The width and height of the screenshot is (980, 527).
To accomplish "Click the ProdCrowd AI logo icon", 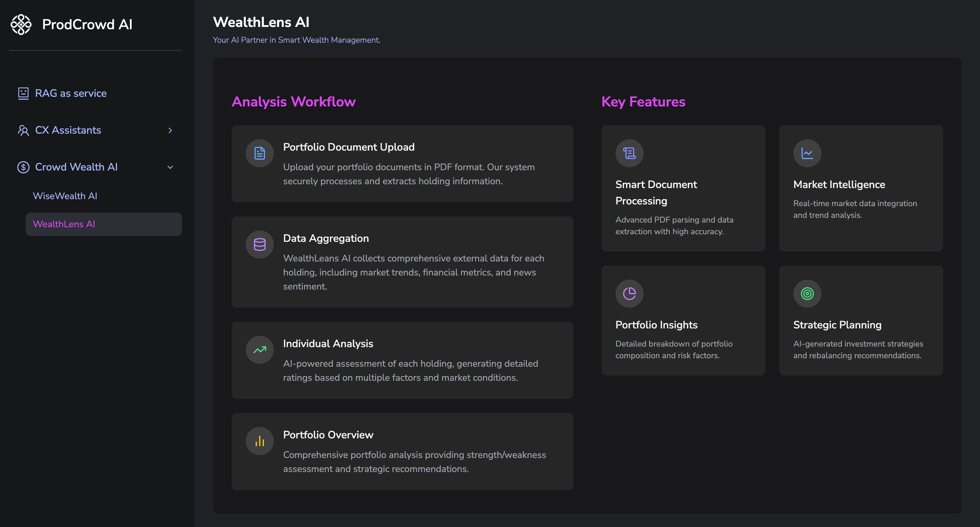I will pos(21,25).
